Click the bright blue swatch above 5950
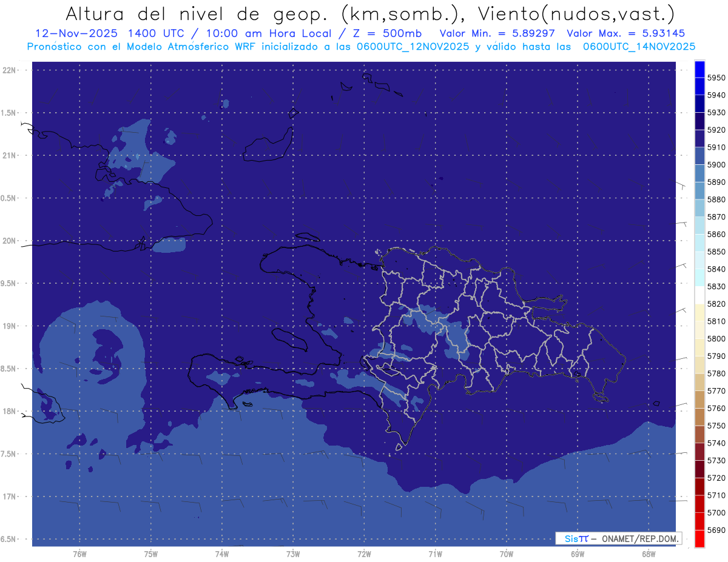 tap(699, 69)
